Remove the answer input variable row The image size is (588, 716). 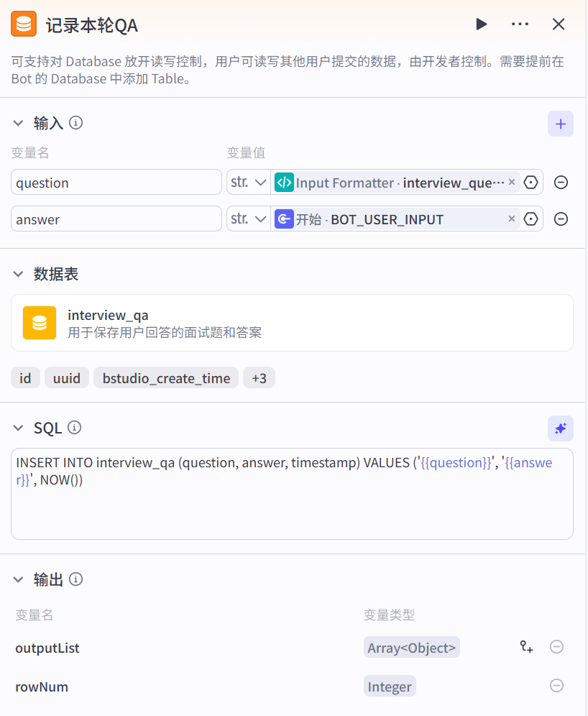561,219
